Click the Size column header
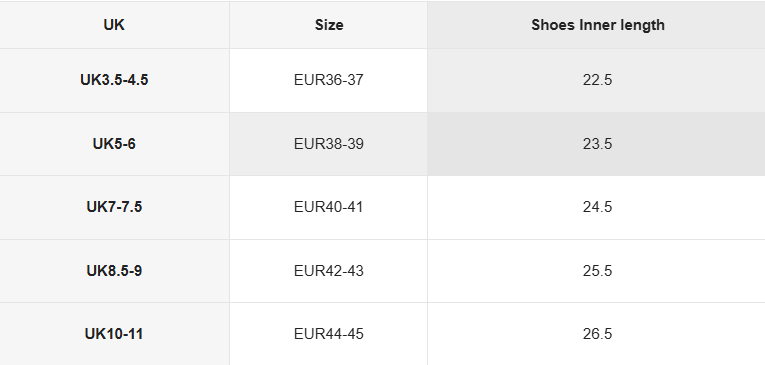 click(328, 25)
